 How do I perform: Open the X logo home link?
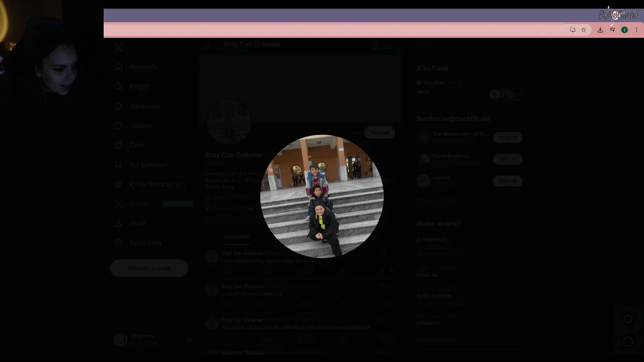(x=119, y=47)
